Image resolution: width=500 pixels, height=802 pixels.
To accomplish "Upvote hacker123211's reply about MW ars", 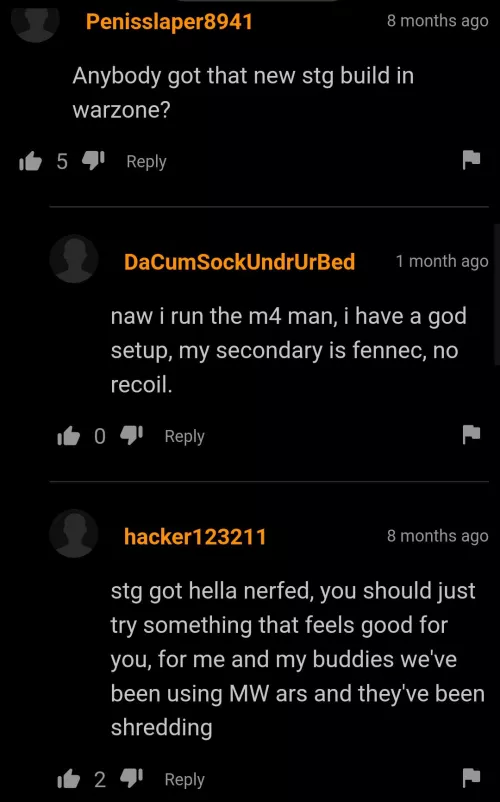I will [69, 779].
